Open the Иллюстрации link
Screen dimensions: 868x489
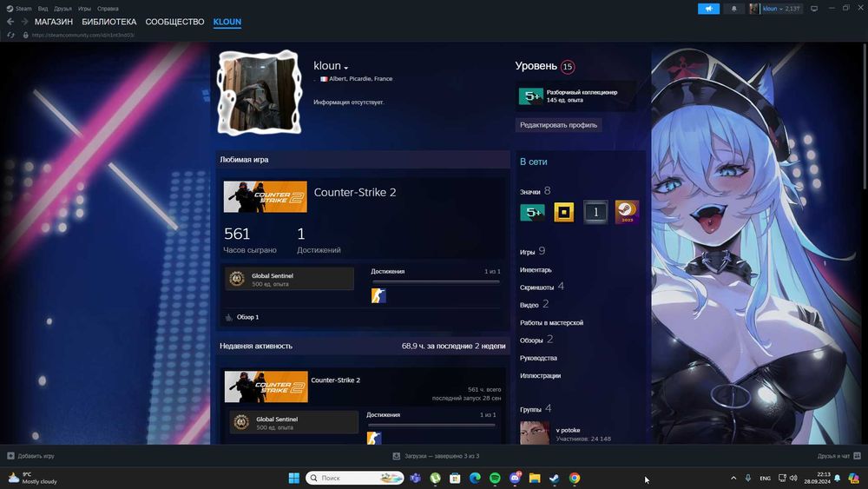[x=540, y=375]
